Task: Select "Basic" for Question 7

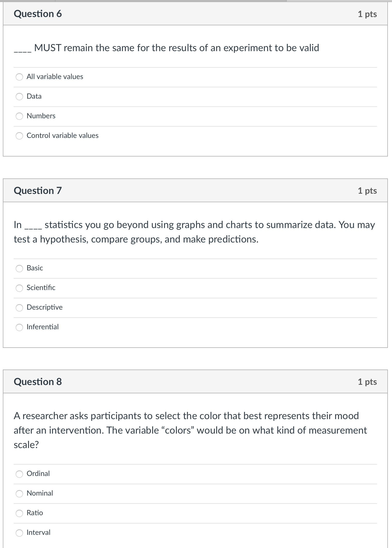Action: (19, 268)
